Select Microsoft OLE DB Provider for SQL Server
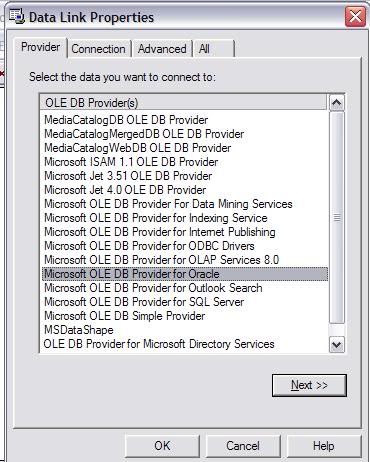This screenshot has width=370, height=462. [x=144, y=302]
